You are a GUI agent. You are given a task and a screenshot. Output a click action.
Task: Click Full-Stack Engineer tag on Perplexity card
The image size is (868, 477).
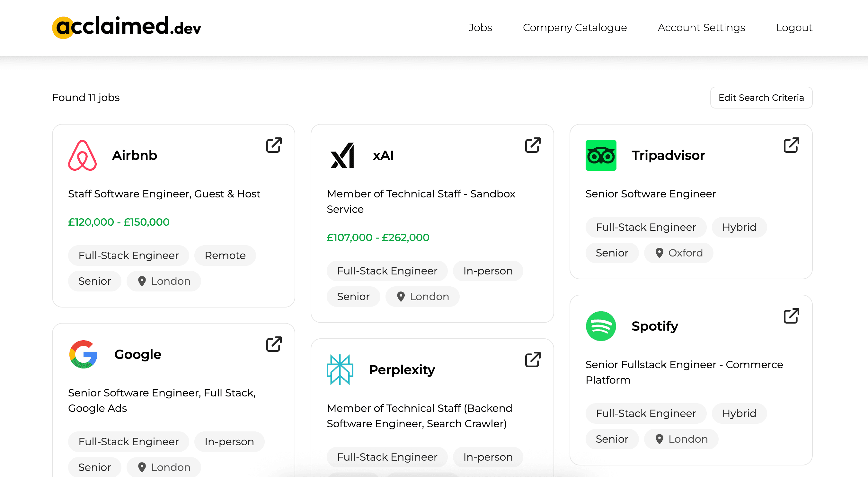(x=387, y=457)
